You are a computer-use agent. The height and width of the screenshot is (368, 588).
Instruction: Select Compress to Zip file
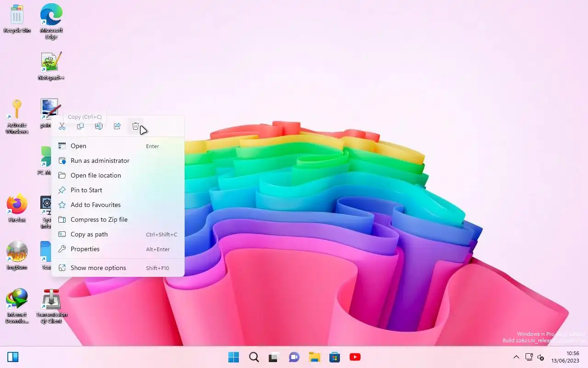tap(118, 219)
